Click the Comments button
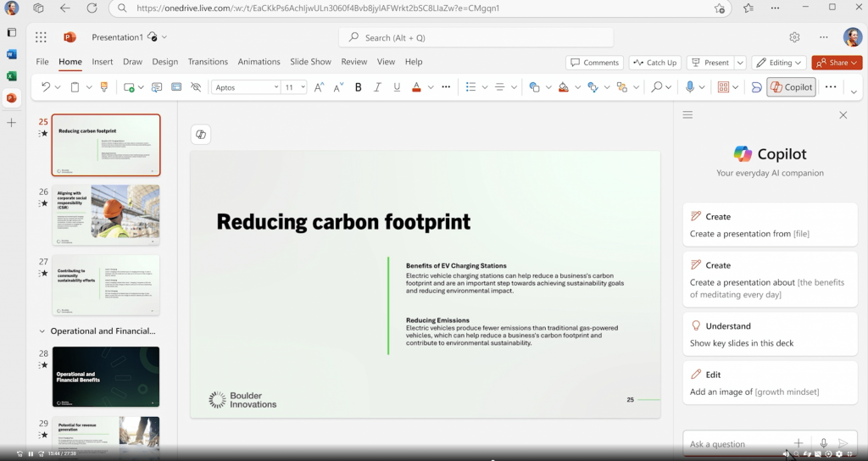The height and width of the screenshot is (461, 868). (594, 63)
